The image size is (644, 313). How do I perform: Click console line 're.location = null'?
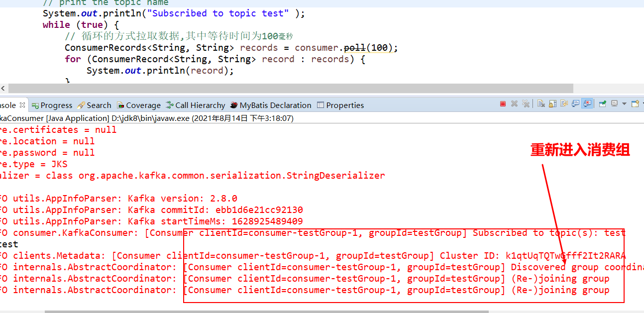47,141
